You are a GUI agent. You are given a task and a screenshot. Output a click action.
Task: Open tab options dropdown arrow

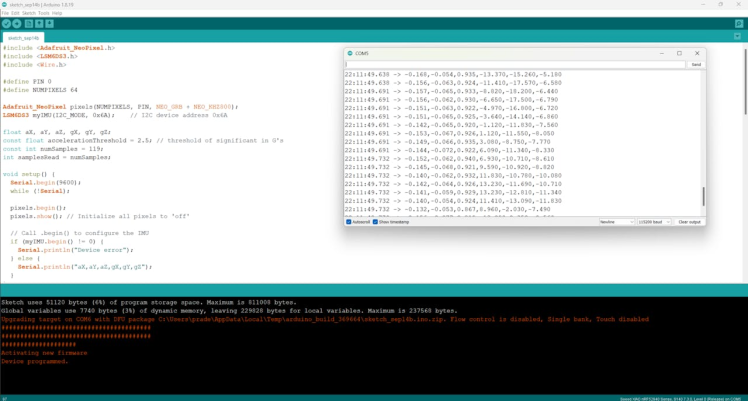(x=738, y=36)
